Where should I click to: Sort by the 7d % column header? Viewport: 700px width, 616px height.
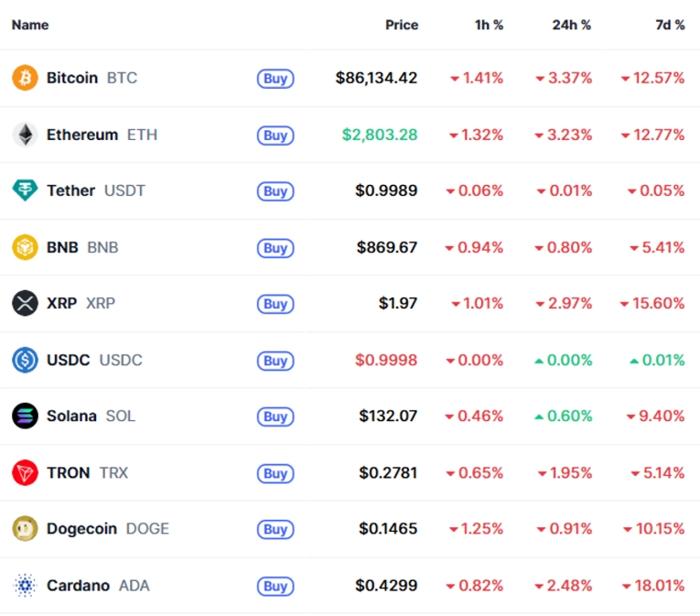coord(670,25)
